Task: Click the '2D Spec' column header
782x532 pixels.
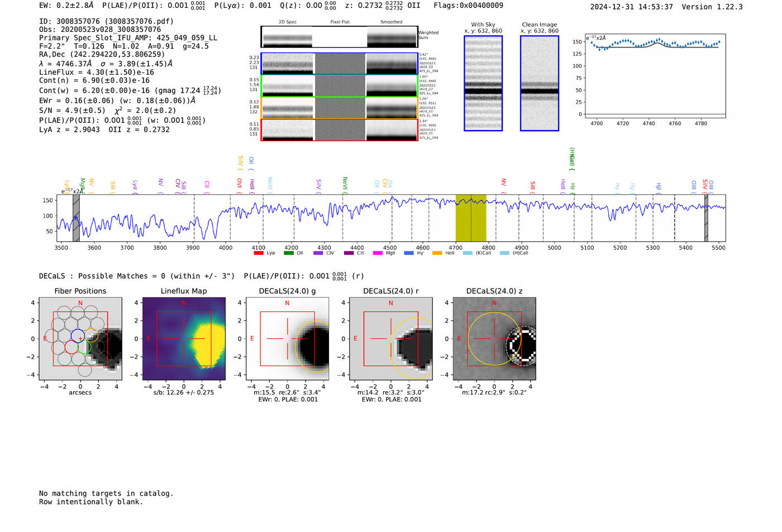Action: [x=288, y=22]
